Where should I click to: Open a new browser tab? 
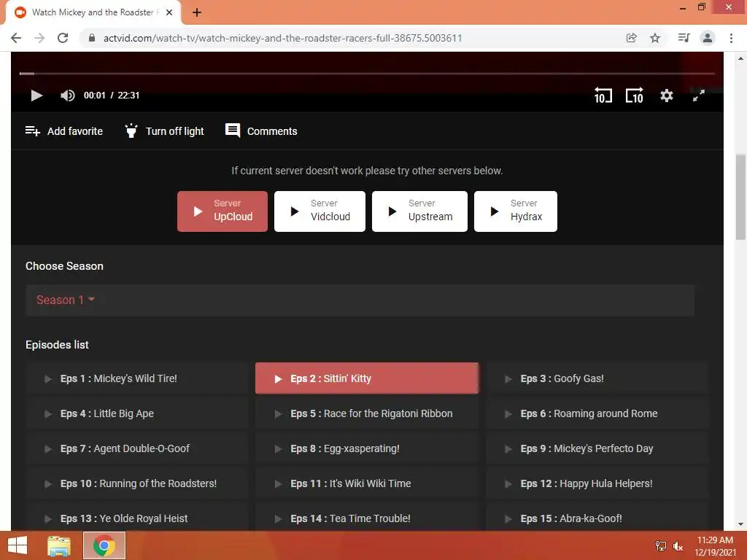[197, 13]
